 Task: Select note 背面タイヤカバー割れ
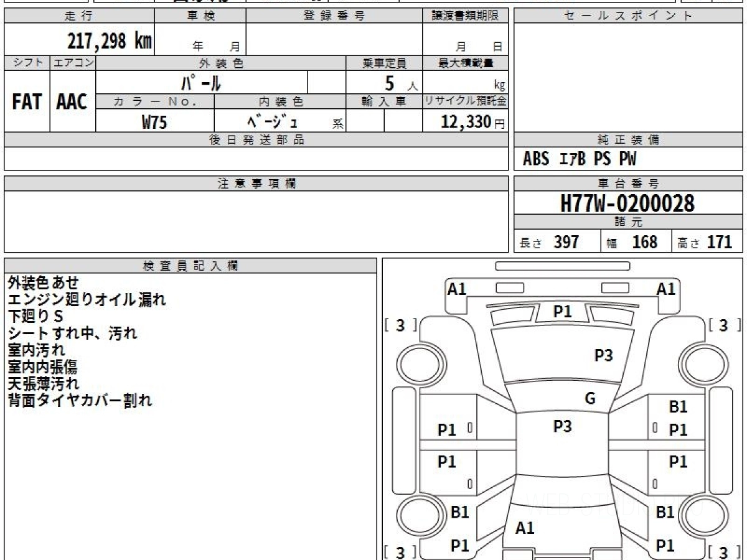pyautogui.click(x=80, y=401)
